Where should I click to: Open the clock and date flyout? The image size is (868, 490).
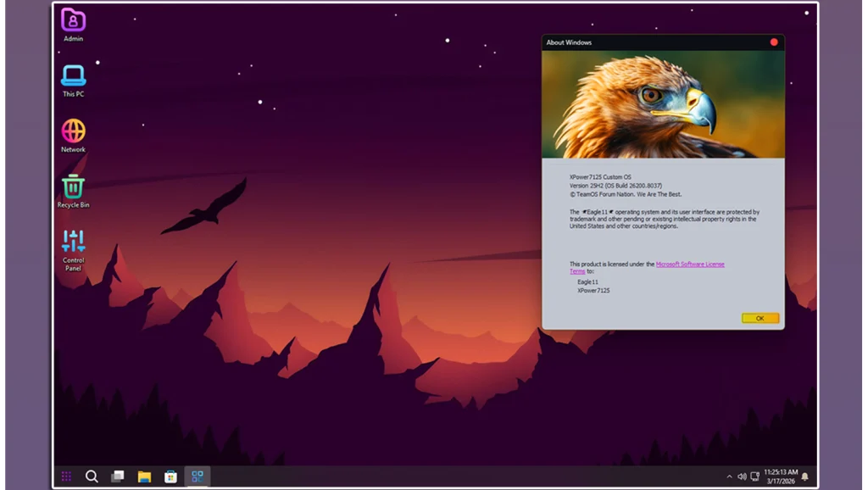click(780, 476)
